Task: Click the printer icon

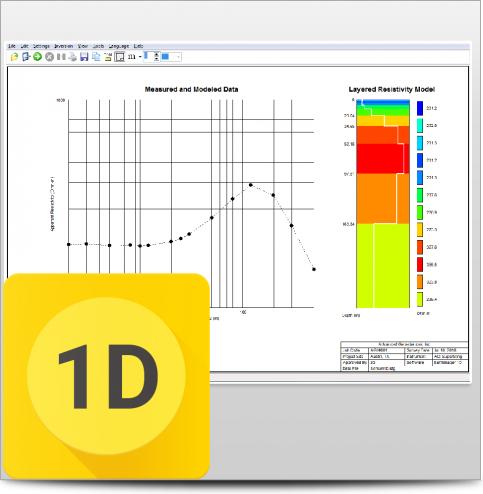Action: [72, 57]
